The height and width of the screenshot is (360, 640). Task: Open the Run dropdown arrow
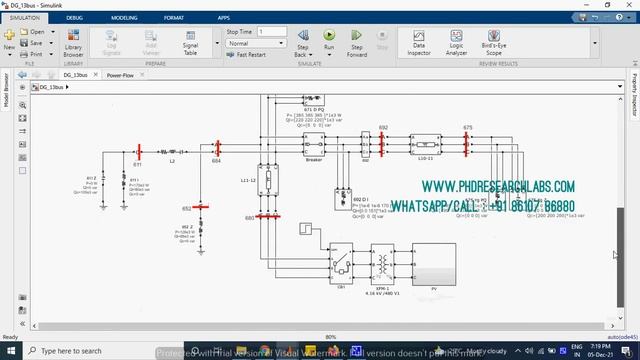(x=329, y=55)
